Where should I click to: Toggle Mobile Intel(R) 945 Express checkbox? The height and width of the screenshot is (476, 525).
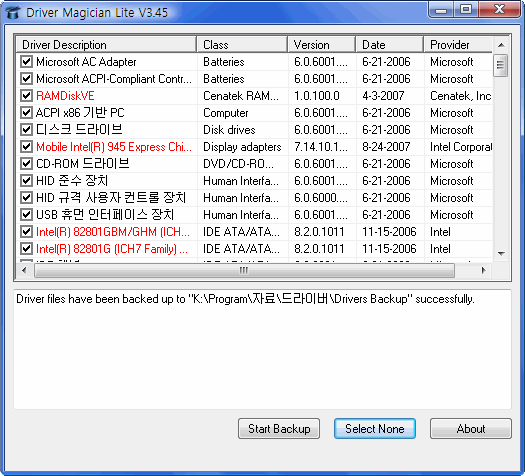(x=26, y=147)
